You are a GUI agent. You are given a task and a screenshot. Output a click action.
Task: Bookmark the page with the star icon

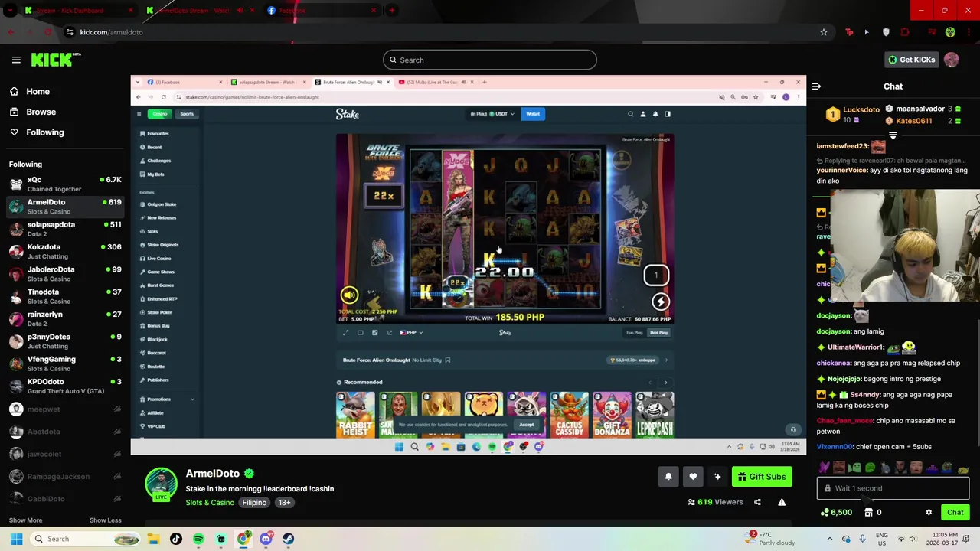tap(824, 32)
